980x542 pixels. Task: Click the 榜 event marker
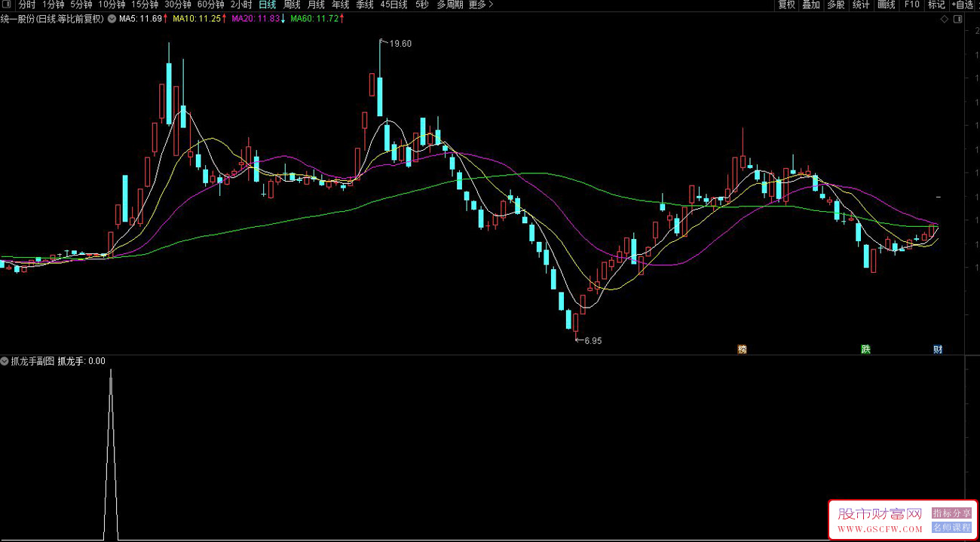[742, 349]
